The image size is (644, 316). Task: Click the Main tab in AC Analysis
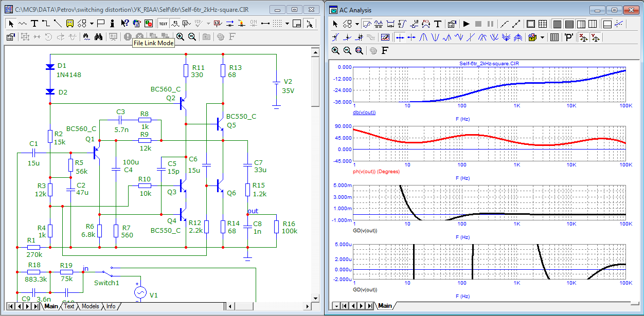(x=385, y=306)
